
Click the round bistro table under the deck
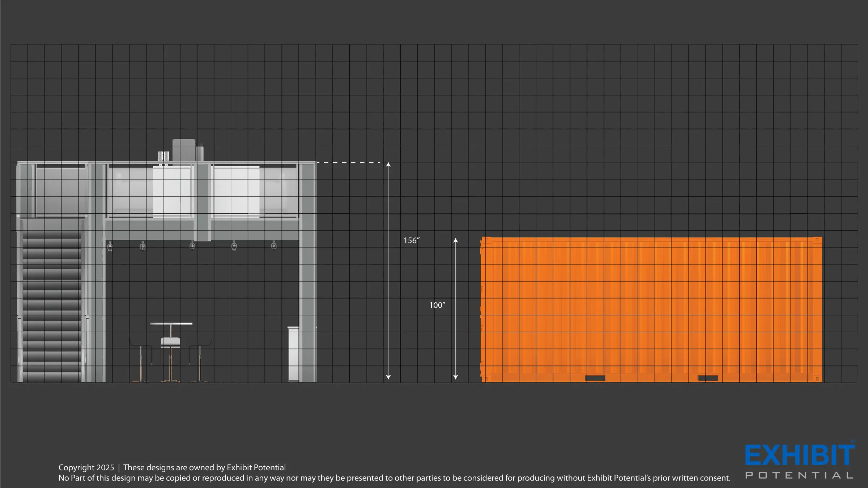[x=171, y=352]
